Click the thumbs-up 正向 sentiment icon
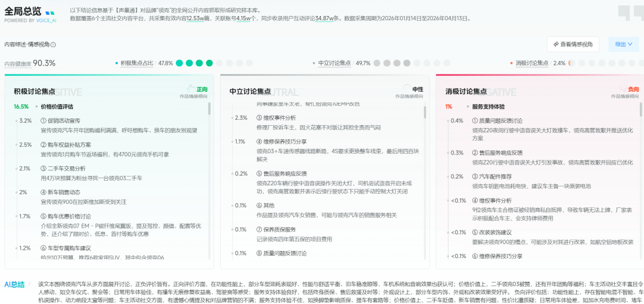This screenshot has width=644, height=304. (x=191, y=88)
